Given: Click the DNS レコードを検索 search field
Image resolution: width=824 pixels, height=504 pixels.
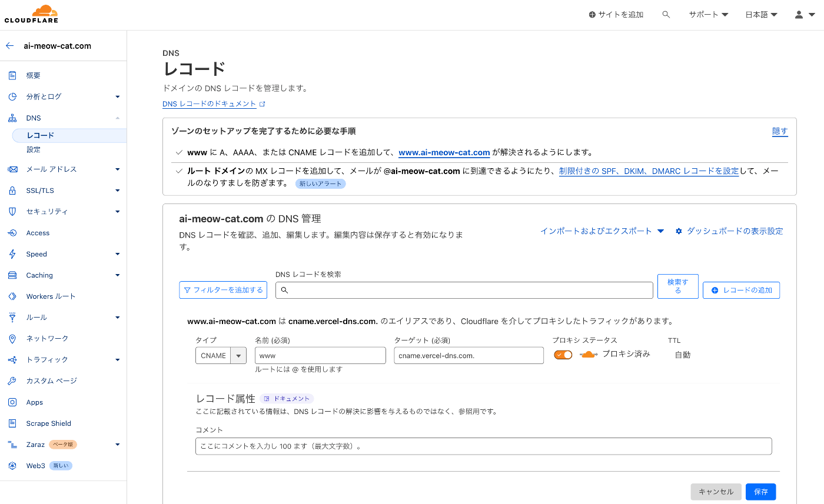Looking at the screenshot, I should coord(464,290).
